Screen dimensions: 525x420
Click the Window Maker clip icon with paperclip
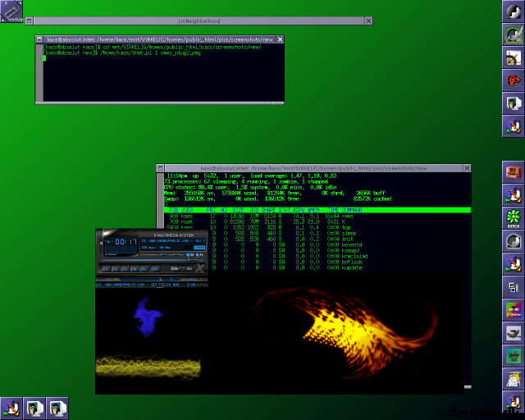coord(11,11)
